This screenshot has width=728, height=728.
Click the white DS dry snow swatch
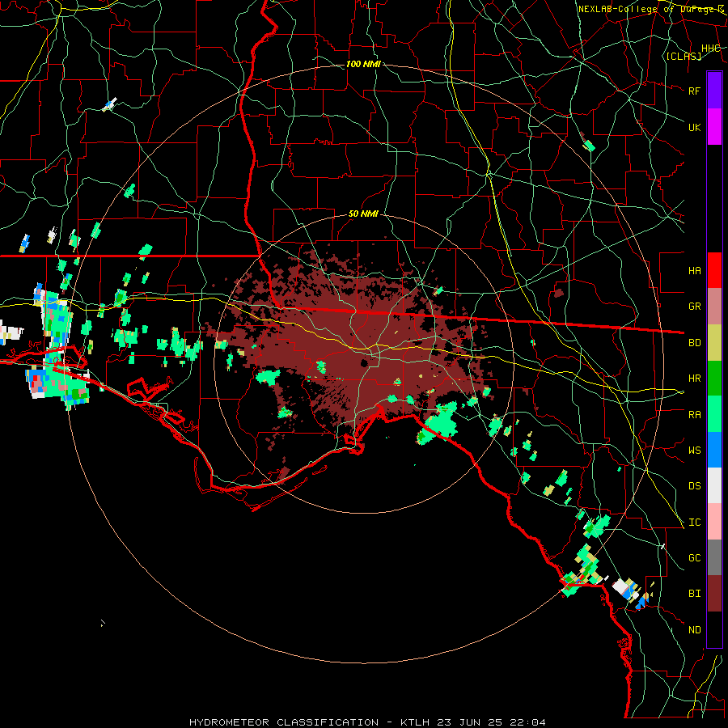pos(714,485)
